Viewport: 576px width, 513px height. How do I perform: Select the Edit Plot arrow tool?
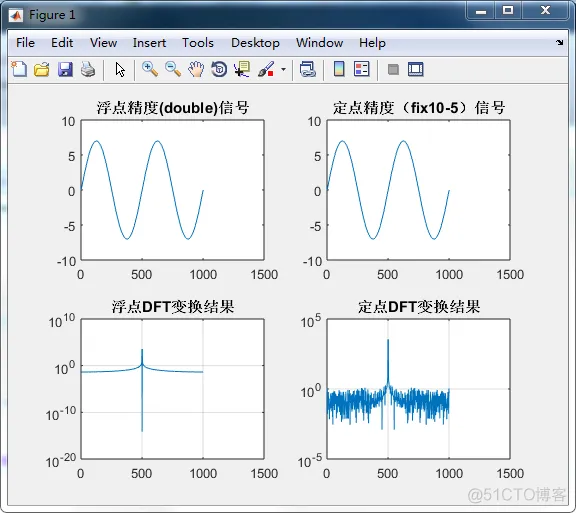pyautogui.click(x=120, y=69)
